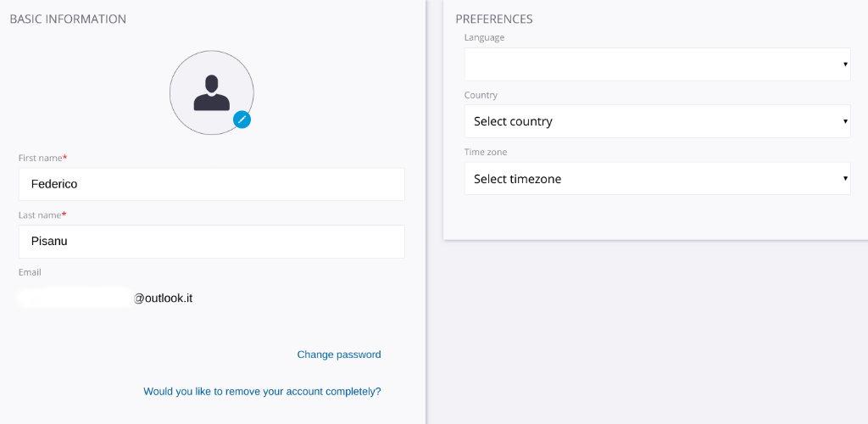The image size is (868, 424).
Task: Click the blue pencil edit avatar icon
Action: click(242, 119)
